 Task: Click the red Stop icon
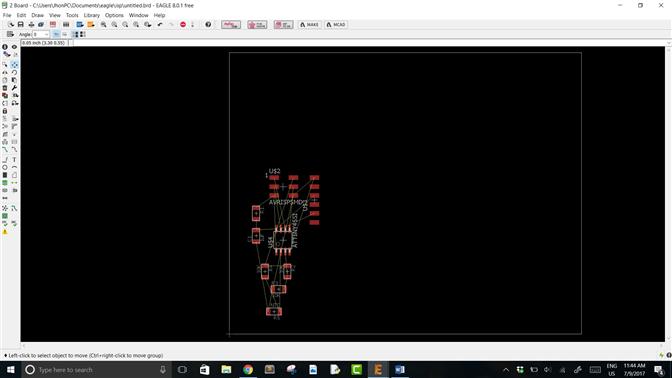tap(183, 24)
